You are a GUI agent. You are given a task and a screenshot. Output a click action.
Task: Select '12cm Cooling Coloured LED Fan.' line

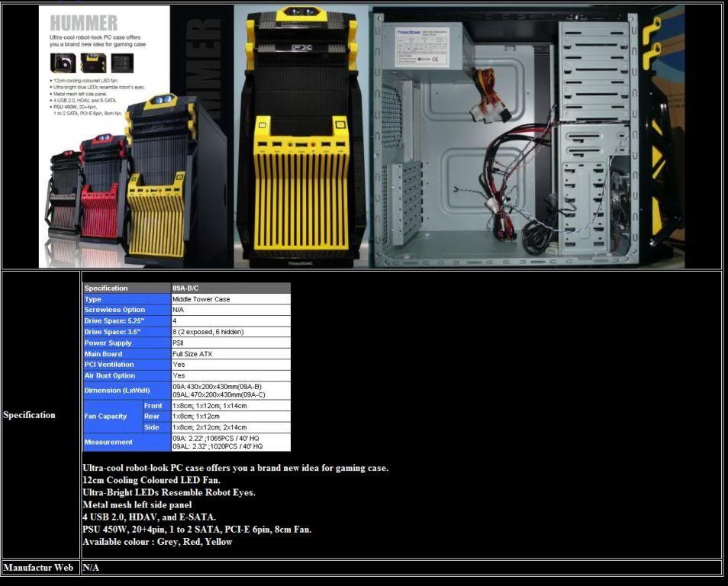tap(151, 480)
